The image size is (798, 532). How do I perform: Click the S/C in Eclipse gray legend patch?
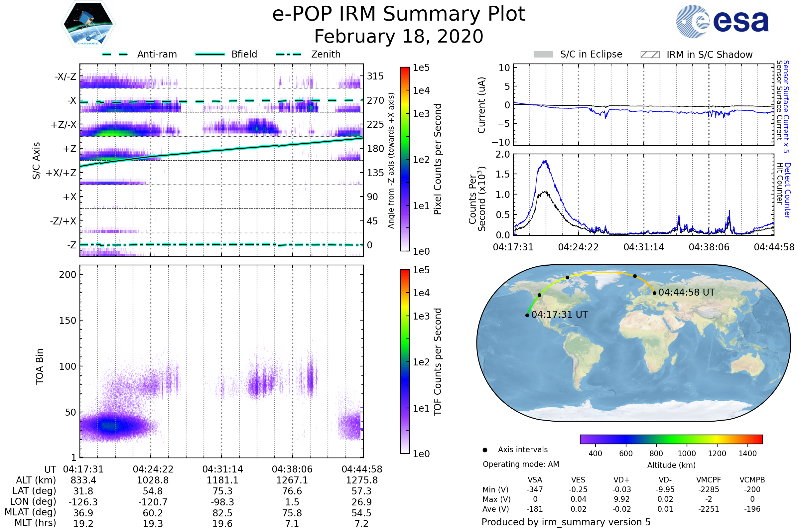(543, 55)
